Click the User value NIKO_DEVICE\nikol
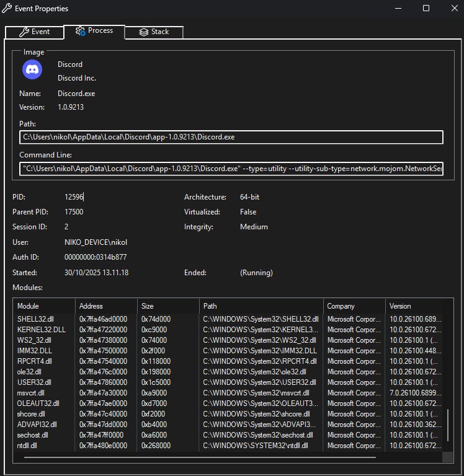Viewport: 464px width, 476px height. click(96, 242)
